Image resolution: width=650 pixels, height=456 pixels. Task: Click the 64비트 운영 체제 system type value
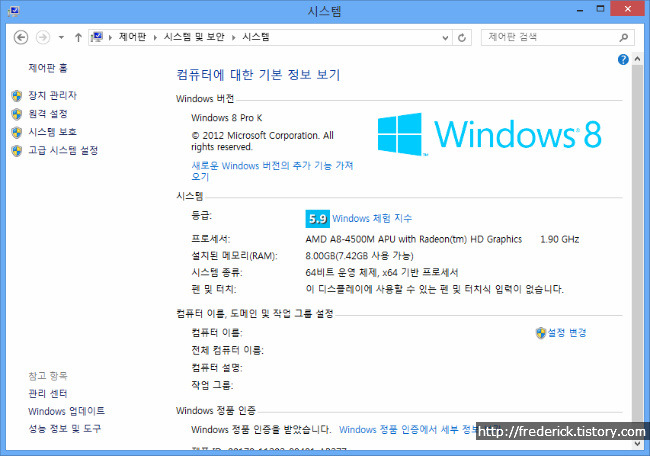[x=382, y=272]
